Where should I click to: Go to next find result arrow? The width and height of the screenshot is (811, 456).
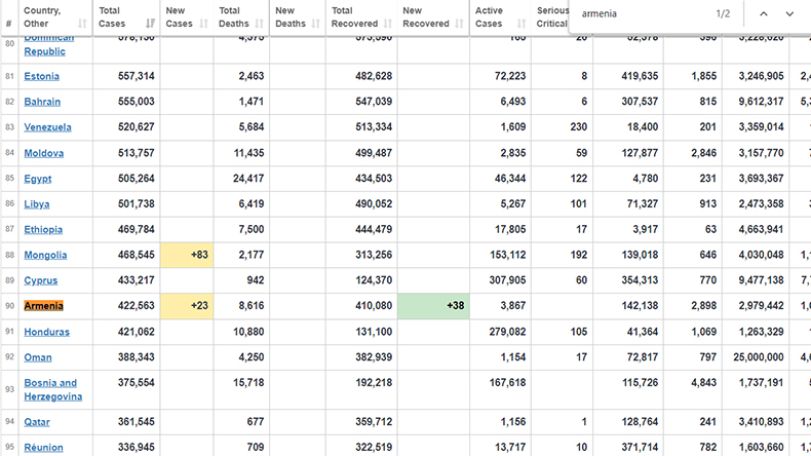point(789,14)
